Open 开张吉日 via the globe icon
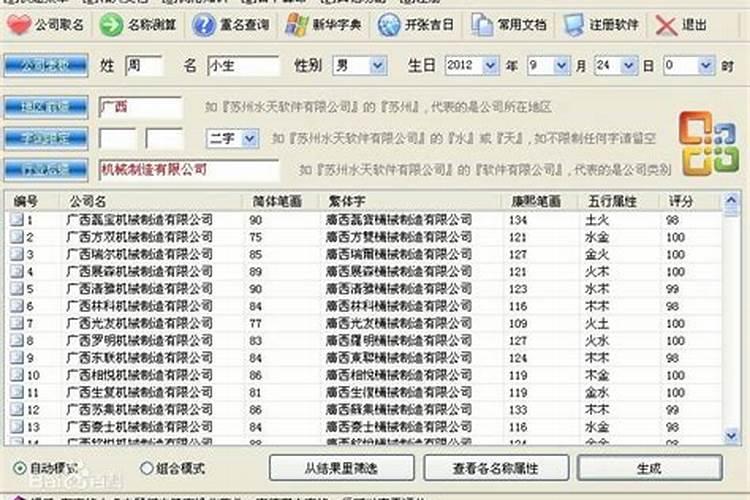 [x=389, y=25]
